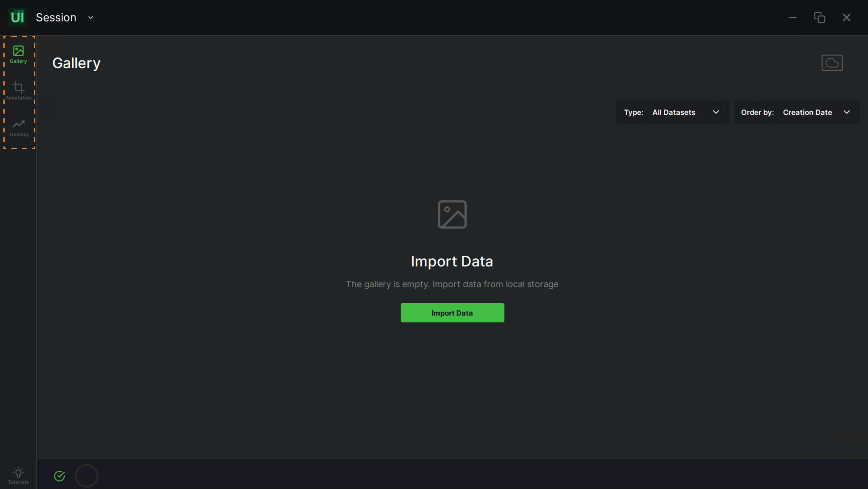Click the green UI application logo
Screen dimensions: 868x489
pos(17,17)
